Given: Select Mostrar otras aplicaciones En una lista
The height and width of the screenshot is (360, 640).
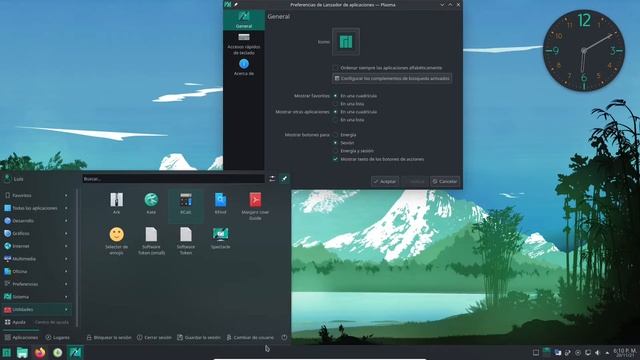Looking at the screenshot, I should coord(349,120).
